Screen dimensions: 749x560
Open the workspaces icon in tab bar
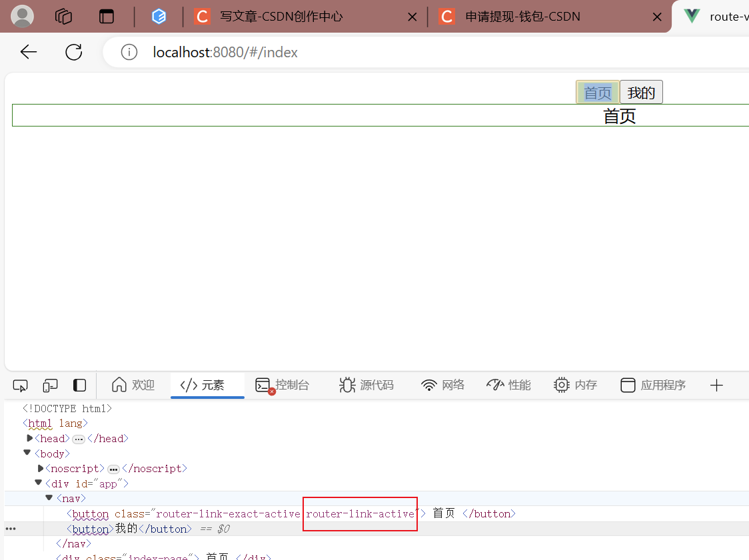pos(63,17)
